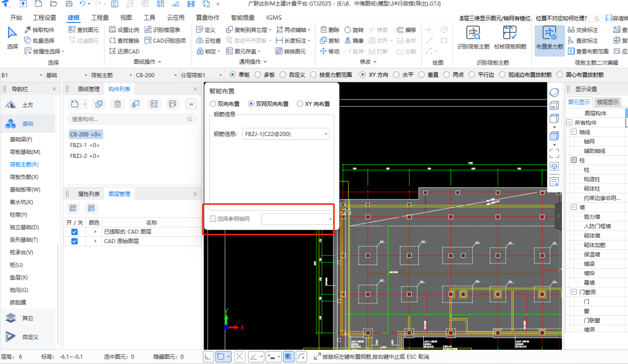Click 还原CAD restore tool
The image size is (628, 364).
point(124,51)
